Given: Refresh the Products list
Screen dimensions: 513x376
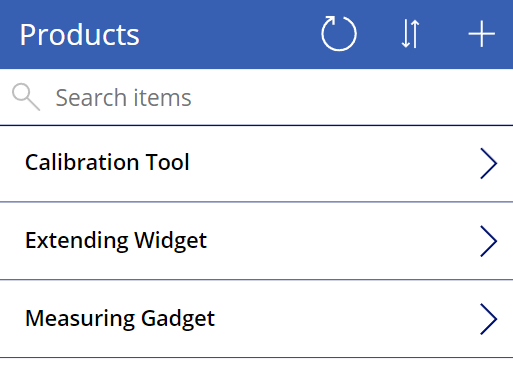Looking at the screenshot, I should tap(339, 33).
